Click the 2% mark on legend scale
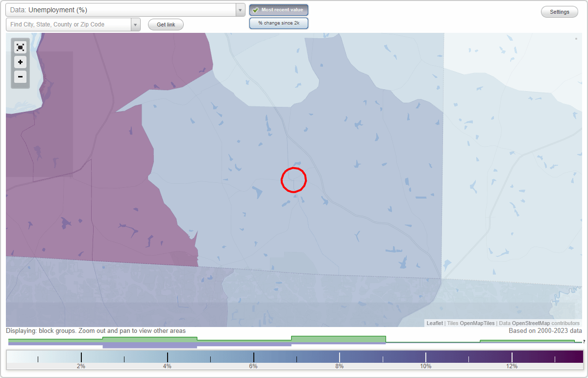Image resolution: width=588 pixels, height=378 pixels. [81, 366]
